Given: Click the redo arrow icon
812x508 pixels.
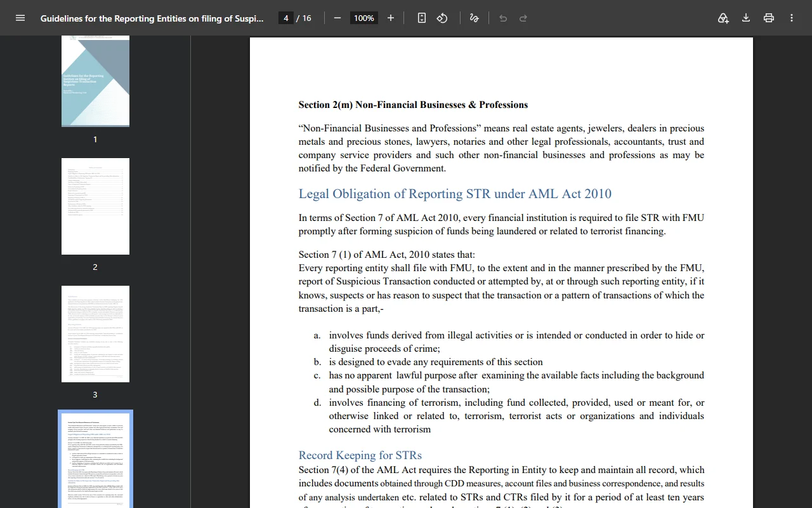Looking at the screenshot, I should 523,18.
